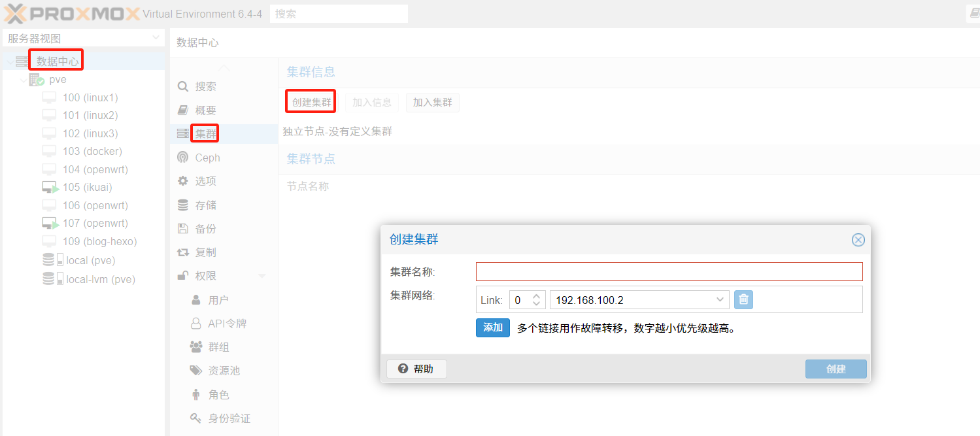Click the 集群名称 cluster name input field
The width and height of the screenshot is (980, 436).
(x=669, y=271)
